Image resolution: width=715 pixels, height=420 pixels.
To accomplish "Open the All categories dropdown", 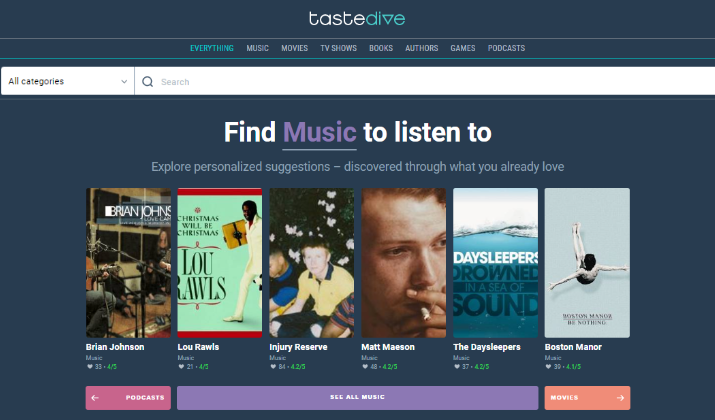I will point(67,81).
